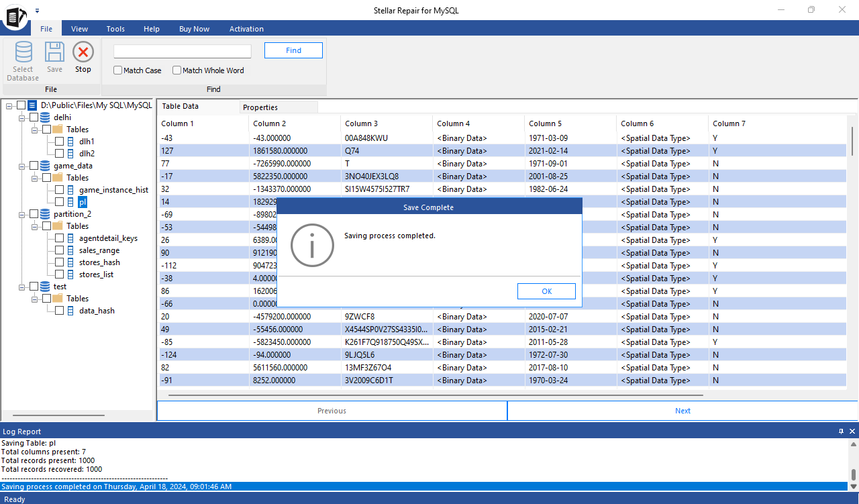Screen dimensions: 859x504
Task: Click in the Find search text field
Action: 183,51
